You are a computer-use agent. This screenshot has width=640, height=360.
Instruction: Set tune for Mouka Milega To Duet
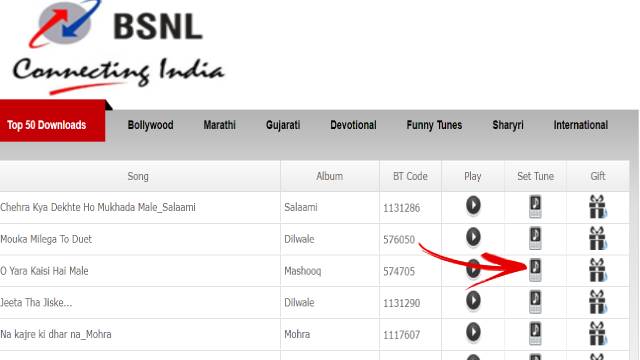tap(535, 238)
